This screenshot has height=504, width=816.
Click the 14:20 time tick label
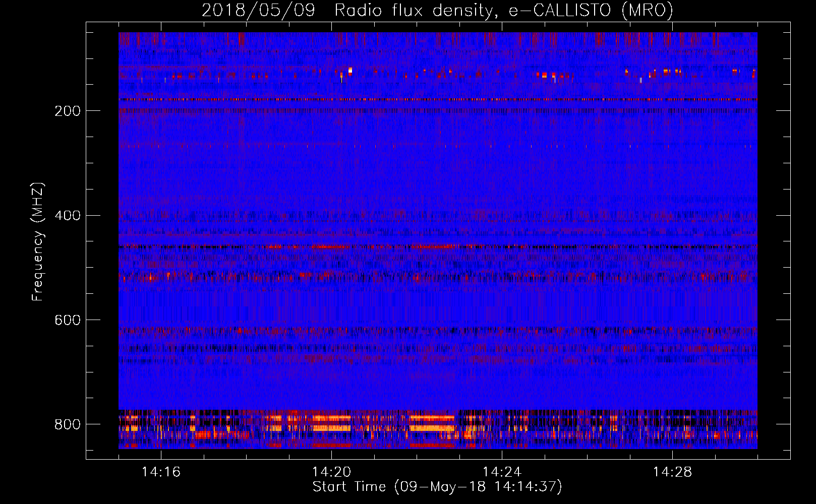pos(331,472)
